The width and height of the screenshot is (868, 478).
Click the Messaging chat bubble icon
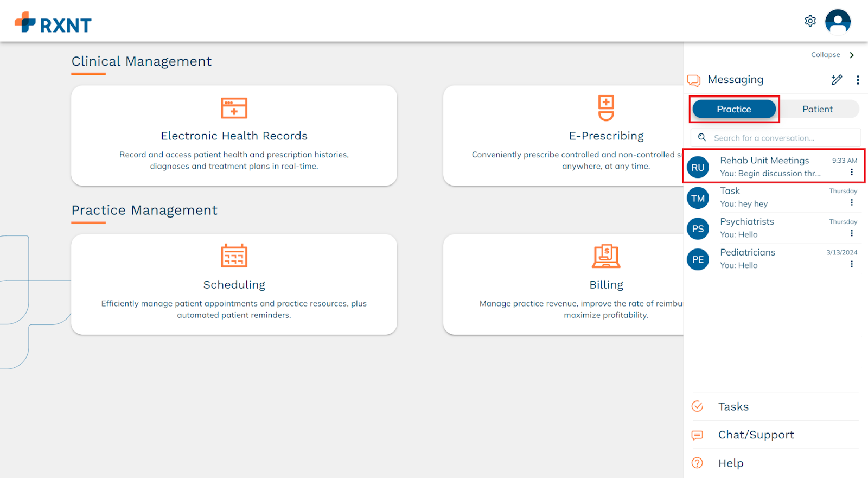tap(694, 80)
